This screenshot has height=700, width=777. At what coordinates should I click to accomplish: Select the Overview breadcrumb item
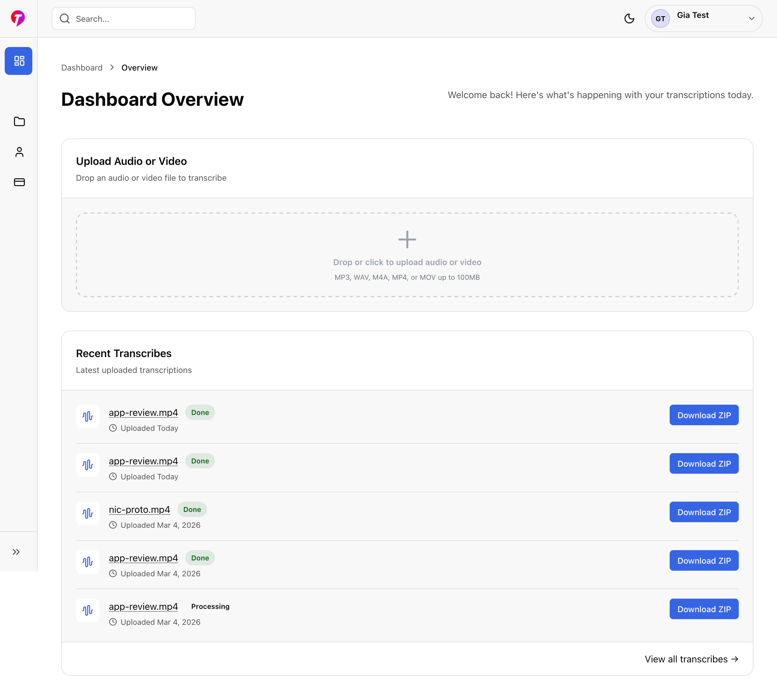pyautogui.click(x=139, y=68)
